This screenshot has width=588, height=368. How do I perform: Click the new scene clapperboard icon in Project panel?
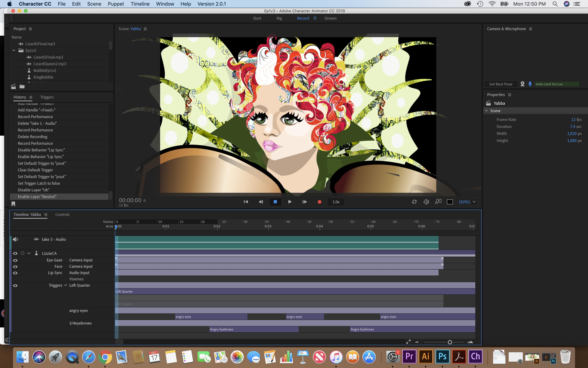coord(14,86)
